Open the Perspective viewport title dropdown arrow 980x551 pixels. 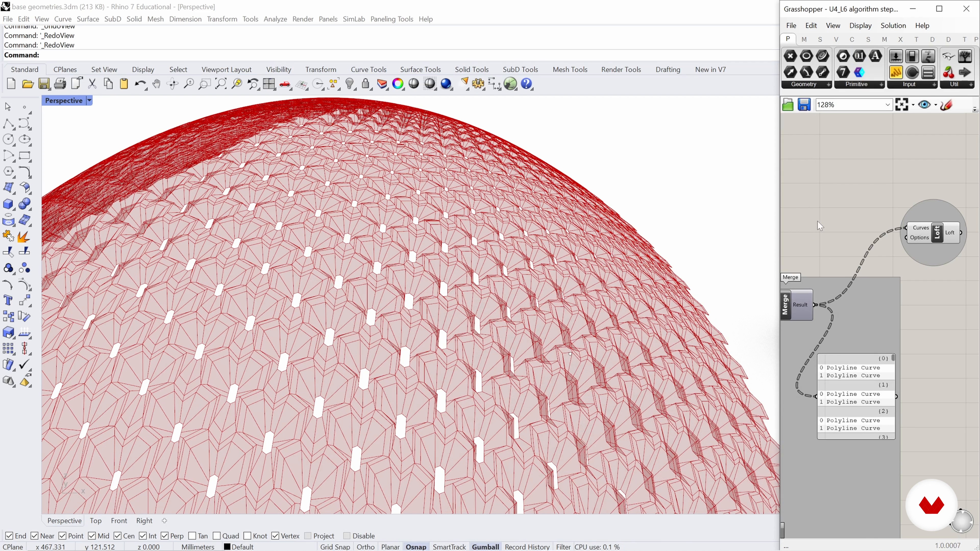(89, 101)
